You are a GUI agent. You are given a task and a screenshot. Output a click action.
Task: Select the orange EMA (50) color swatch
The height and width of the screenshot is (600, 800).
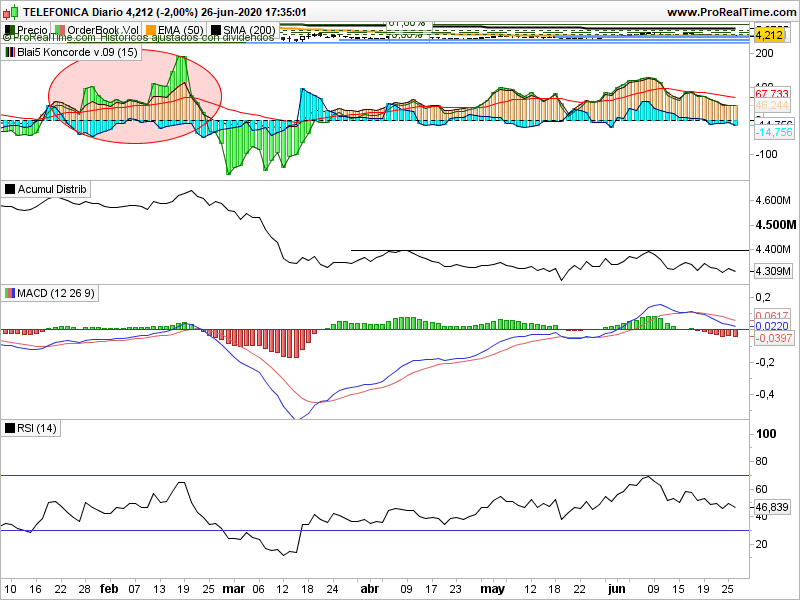tap(151, 30)
